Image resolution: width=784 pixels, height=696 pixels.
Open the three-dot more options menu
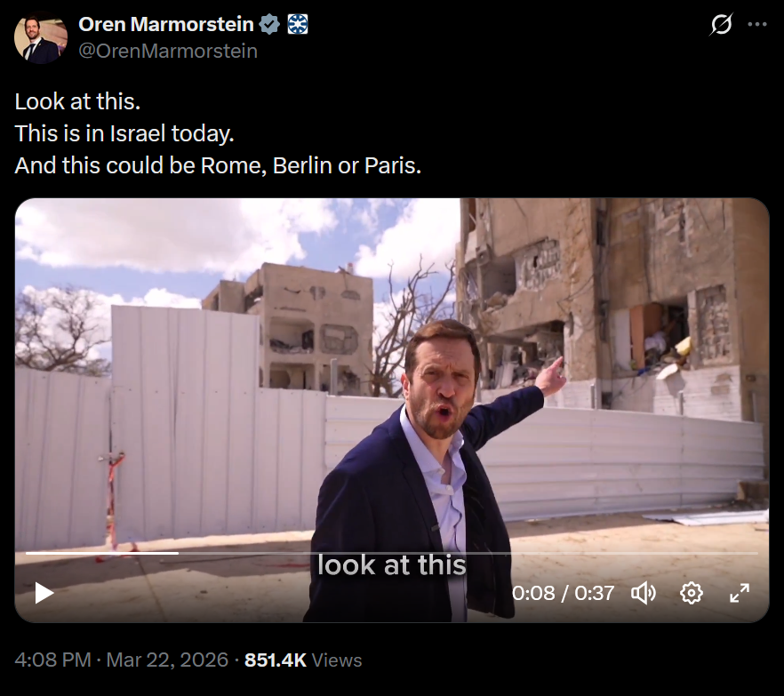(757, 24)
